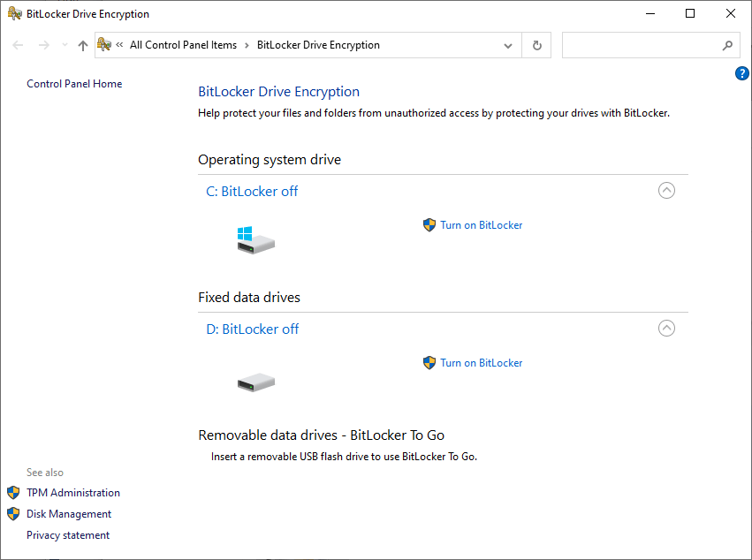Click the BitLocker Drive Encryption page title
This screenshot has width=752, height=560.
click(278, 92)
